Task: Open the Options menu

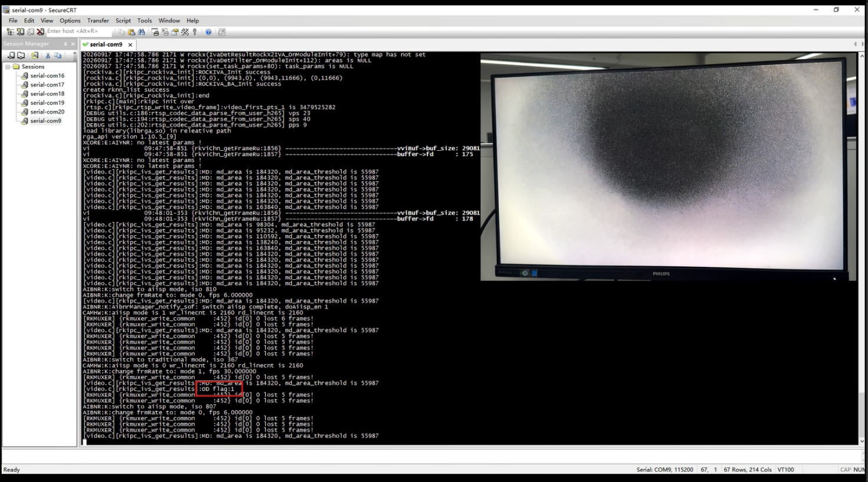Action: (x=70, y=21)
